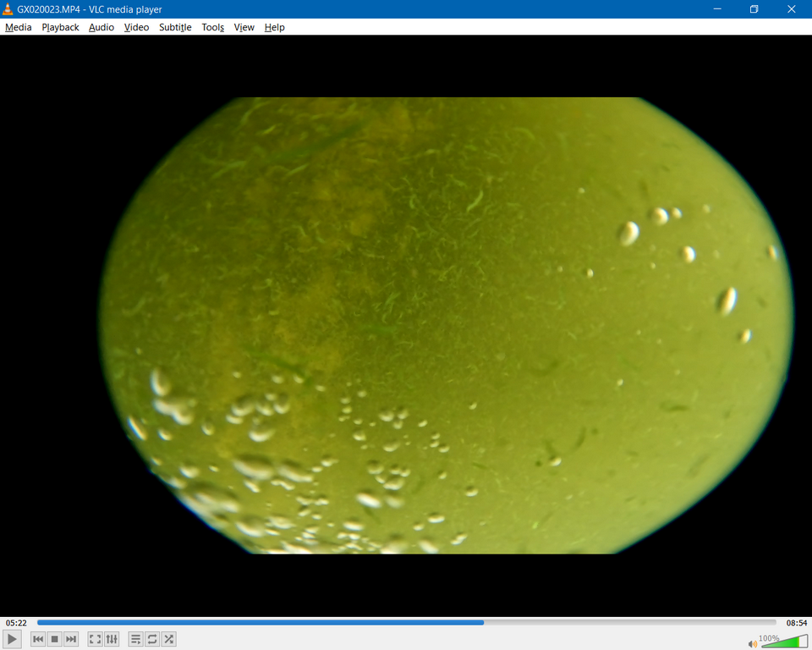Image resolution: width=812 pixels, height=650 pixels.
Task: Mute audio via speaker icon
Action: pos(753,643)
